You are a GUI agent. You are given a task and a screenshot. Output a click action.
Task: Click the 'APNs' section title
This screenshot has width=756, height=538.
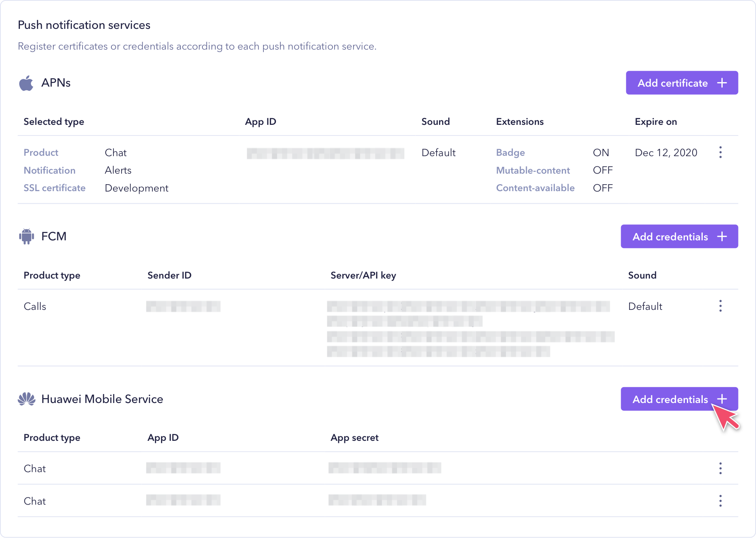tap(56, 83)
